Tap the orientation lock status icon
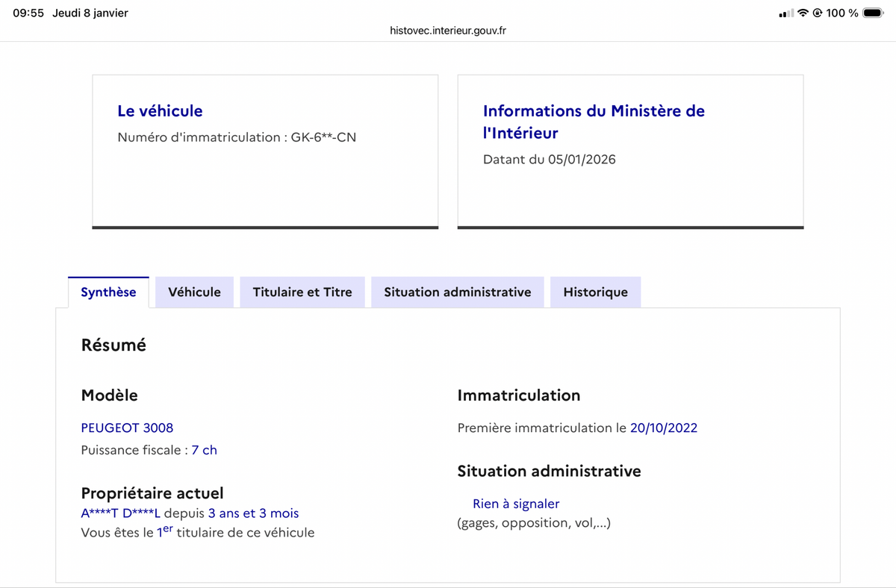896x588 pixels. (x=817, y=13)
